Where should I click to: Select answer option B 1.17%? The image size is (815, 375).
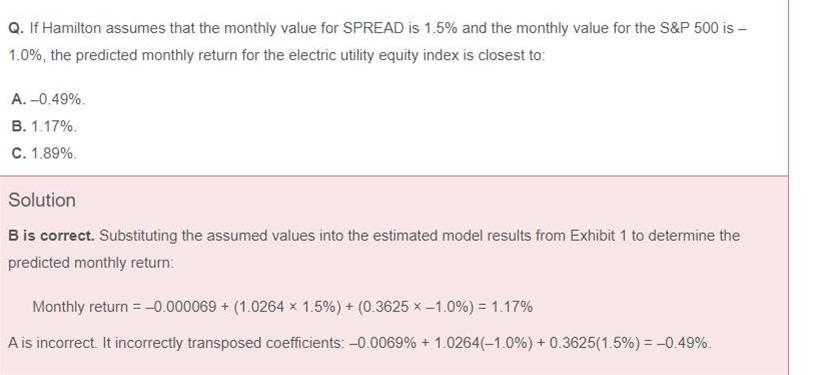pyautogui.click(x=44, y=126)
